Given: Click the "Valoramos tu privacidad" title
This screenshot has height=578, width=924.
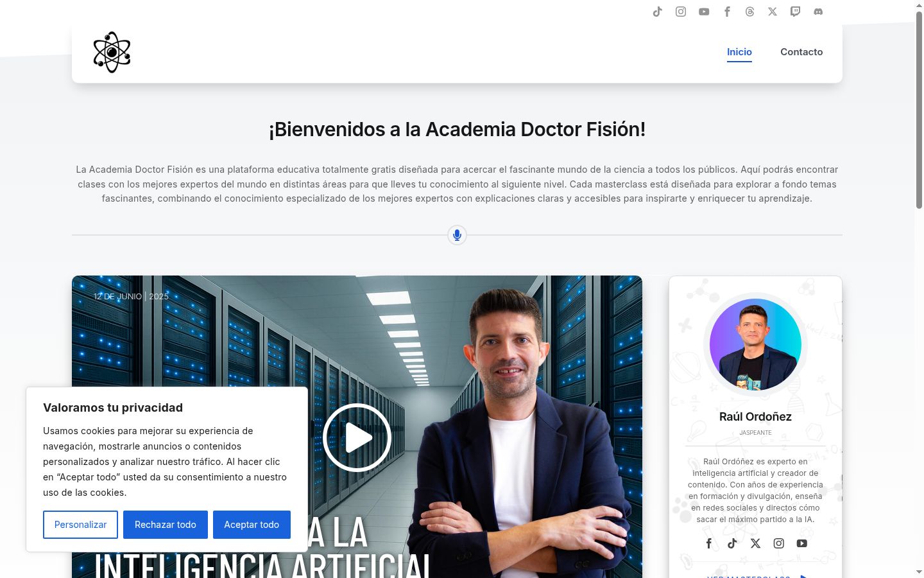Looking at the screenshot, I should click(x=113, y=408).
